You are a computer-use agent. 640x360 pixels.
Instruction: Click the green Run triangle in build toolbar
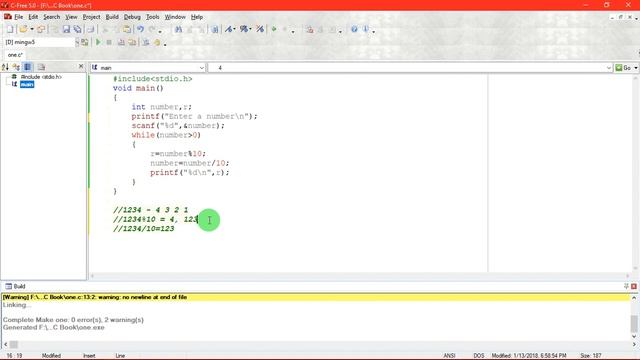coord(98,42)
